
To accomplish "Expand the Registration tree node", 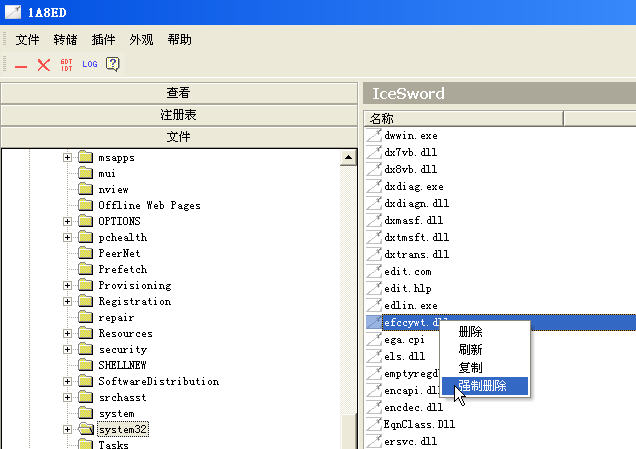I will [68, 301].
